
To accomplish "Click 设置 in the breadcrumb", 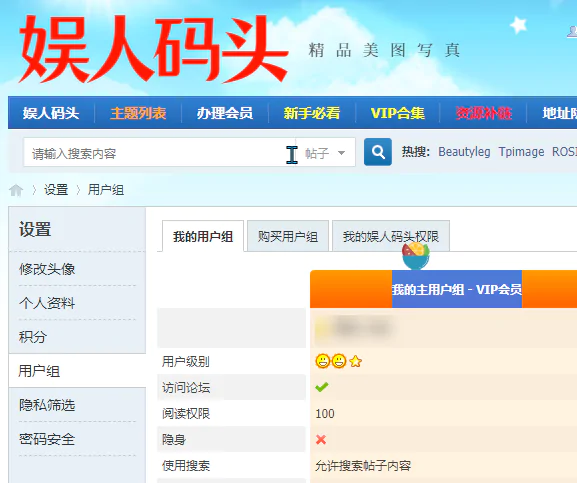I will 56,190.
